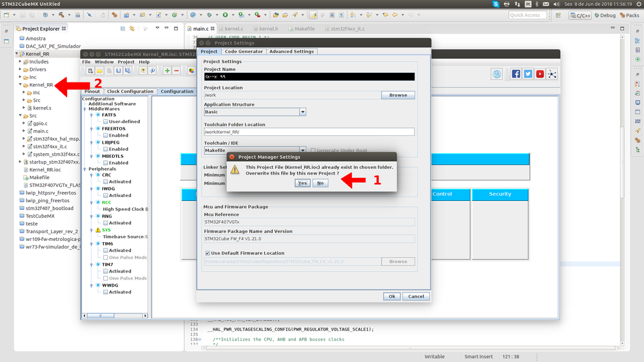
Task: Click the Debug bug icon in Eclipse toolbar
Action: [210, 15]
